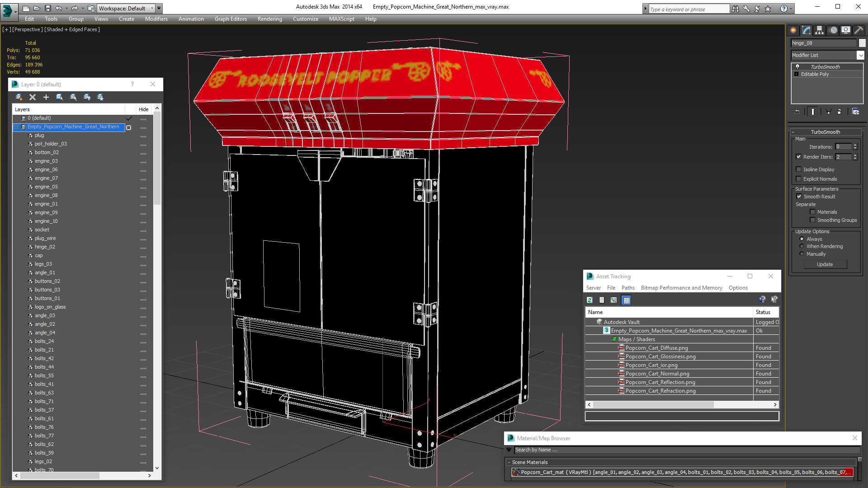Click Make Unique icon in modifier stack

[828, 111]
